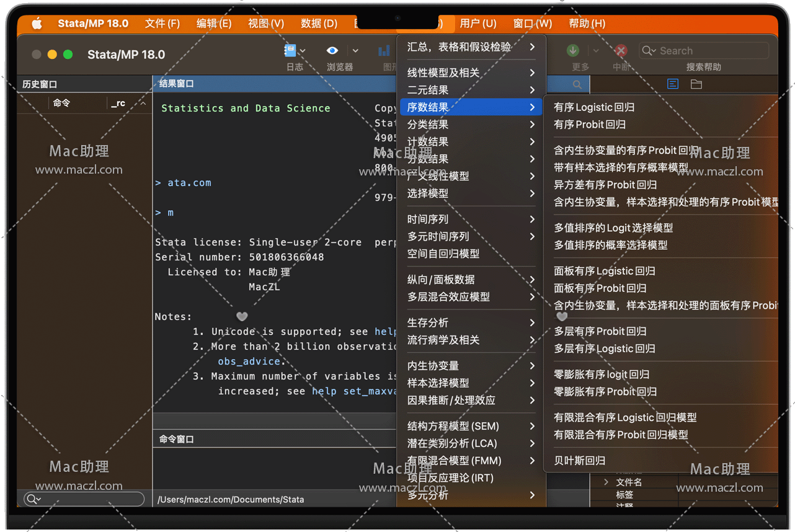Click the 'help set_maxvar' link

(x=354, y=391)
